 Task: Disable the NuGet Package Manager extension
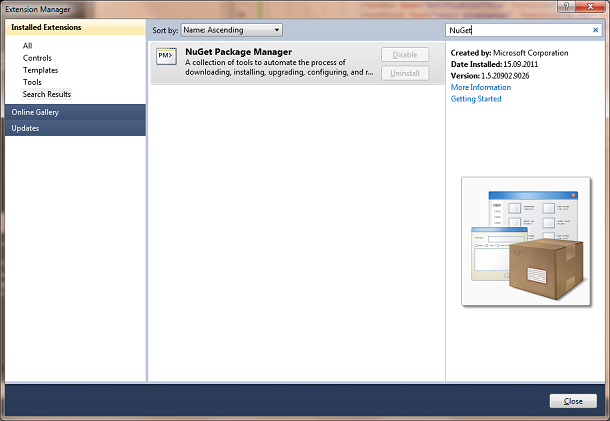pyautogui.click(x=405, y=55)
